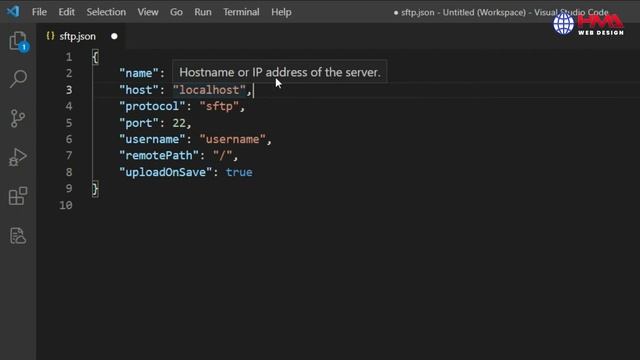This screenshot has height=360, width=640.
Task: Click the "port" key
Action: point(138,123)
